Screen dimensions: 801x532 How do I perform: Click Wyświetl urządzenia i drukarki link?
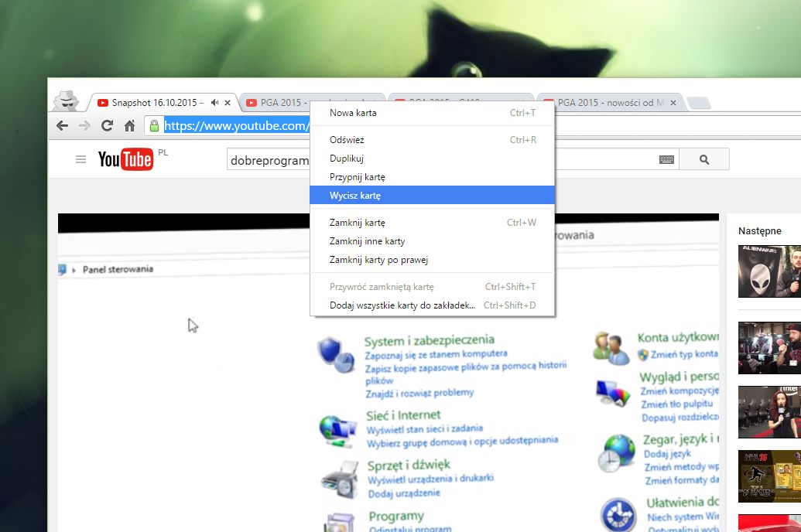pos(430,479)
